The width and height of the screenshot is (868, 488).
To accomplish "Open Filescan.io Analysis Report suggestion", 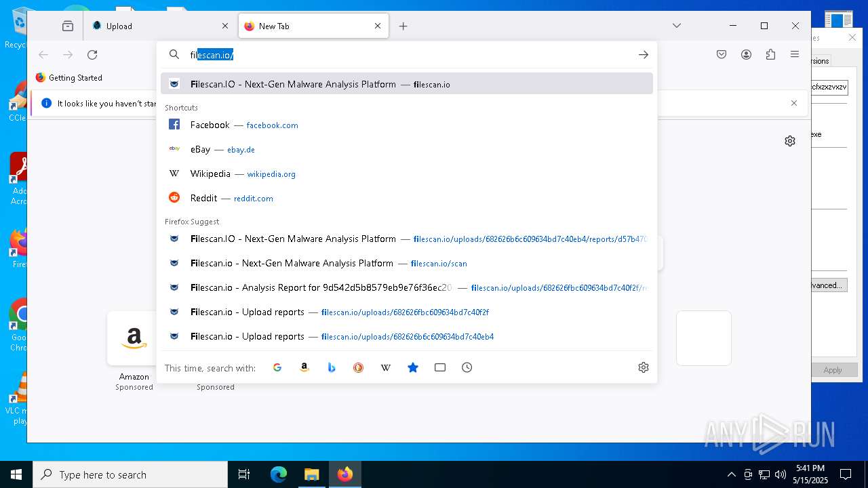I will click(x=407, y=287).
